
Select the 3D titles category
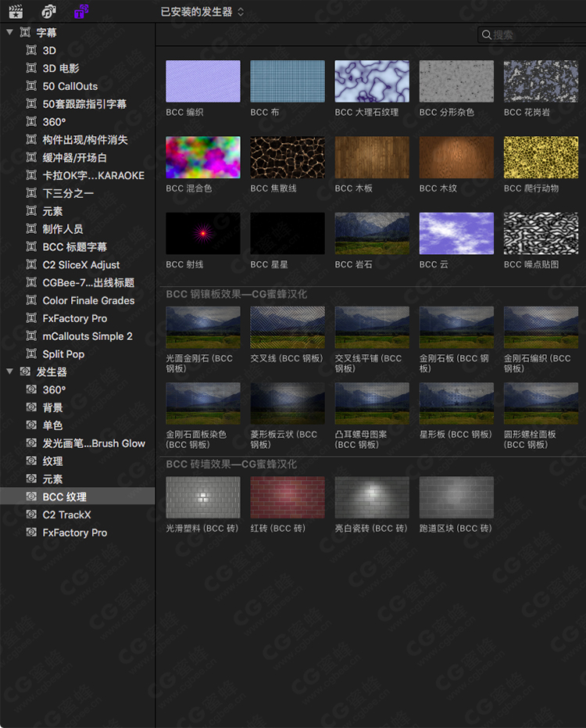77,50
